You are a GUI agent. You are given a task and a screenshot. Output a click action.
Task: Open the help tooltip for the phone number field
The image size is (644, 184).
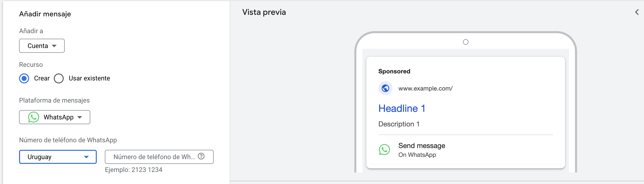click(x=201, y=157)
